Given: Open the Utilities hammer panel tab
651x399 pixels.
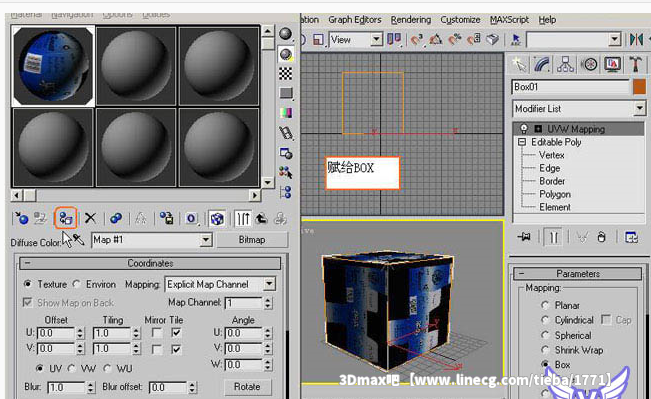Looking at the screenshot, I should click(x=636, y=64).
